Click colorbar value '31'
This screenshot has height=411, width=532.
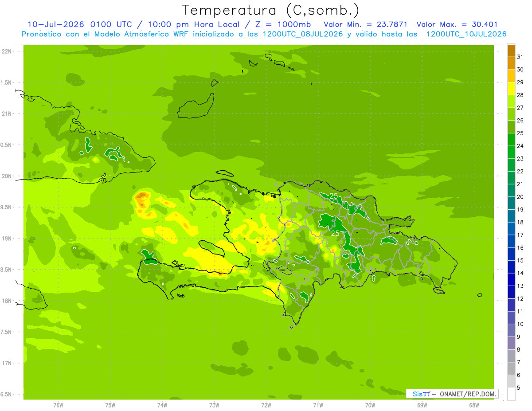tap(520, 57)
